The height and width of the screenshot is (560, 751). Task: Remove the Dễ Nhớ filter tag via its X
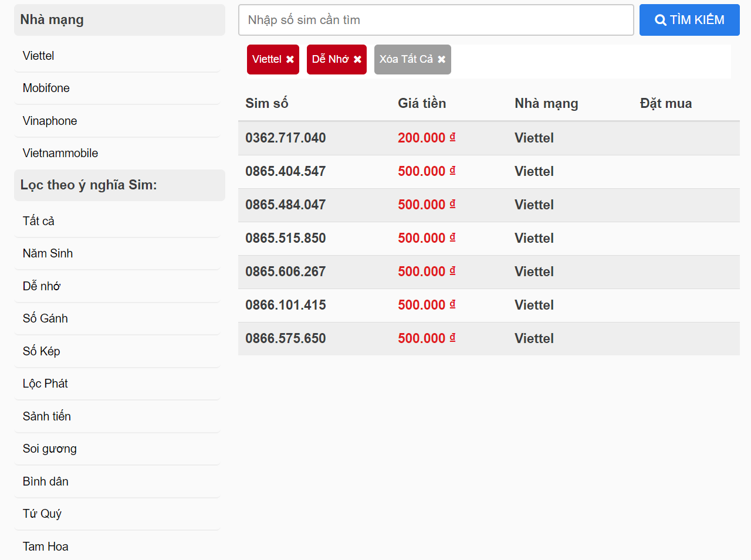(x=357, y=59)
